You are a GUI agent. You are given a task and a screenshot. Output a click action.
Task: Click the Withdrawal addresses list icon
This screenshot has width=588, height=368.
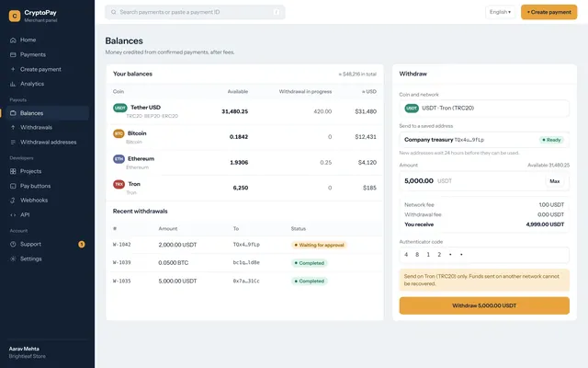pos(13,142)
